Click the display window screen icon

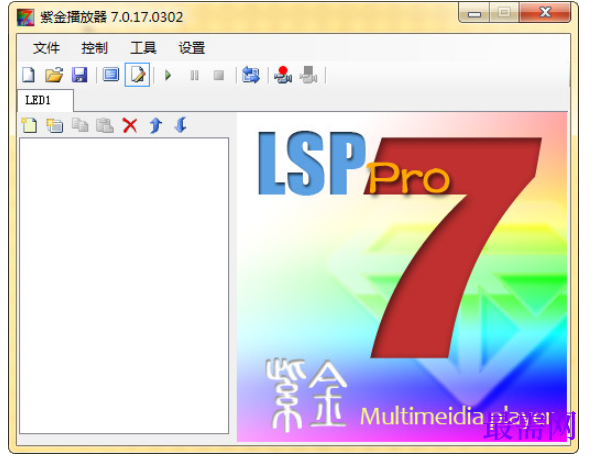pos(111,75)
